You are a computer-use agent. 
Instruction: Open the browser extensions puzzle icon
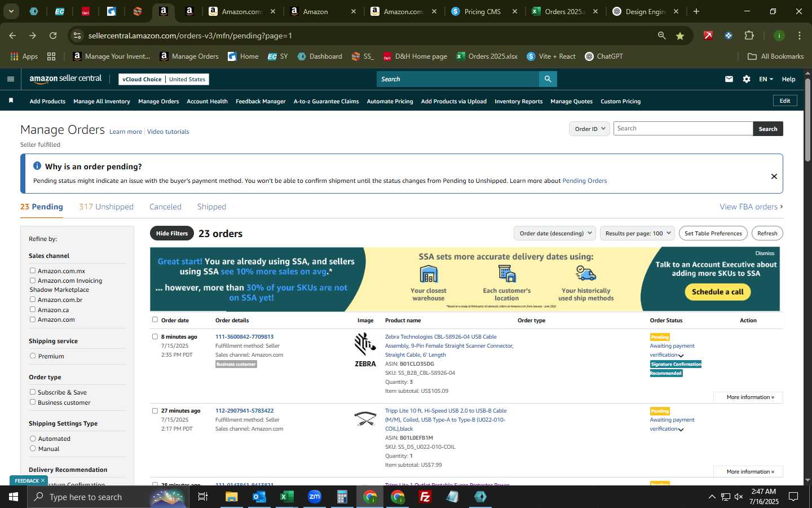749,36
